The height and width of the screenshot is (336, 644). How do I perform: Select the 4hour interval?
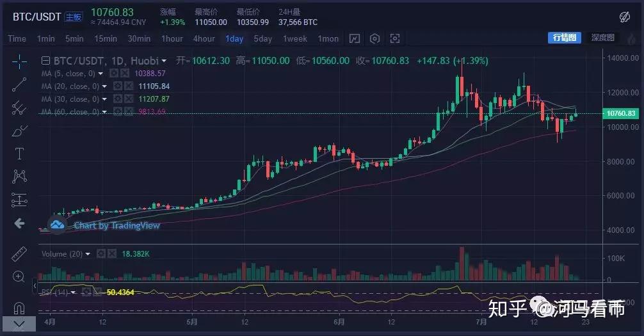click(x=204, y=38)
